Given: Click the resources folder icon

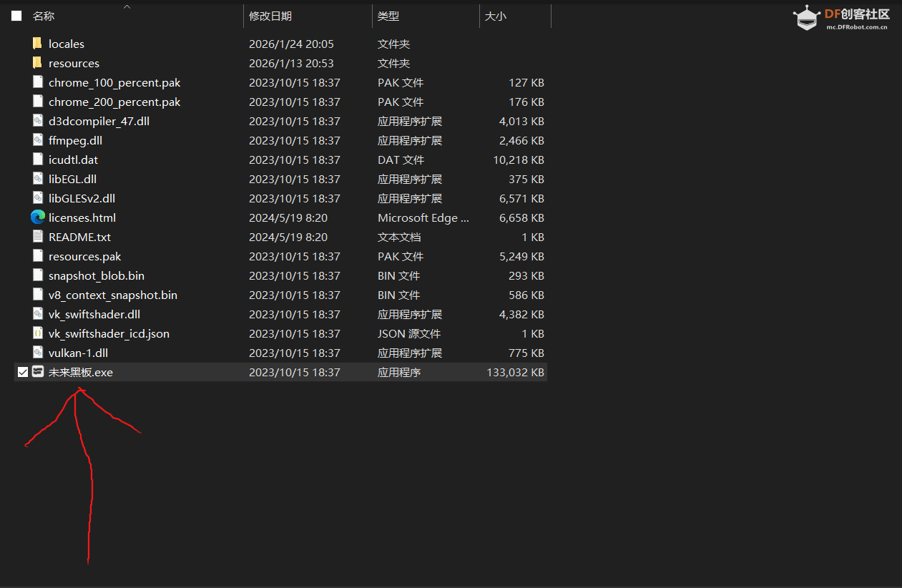Looking at the screenshot, I should click(x=38, y=63).
